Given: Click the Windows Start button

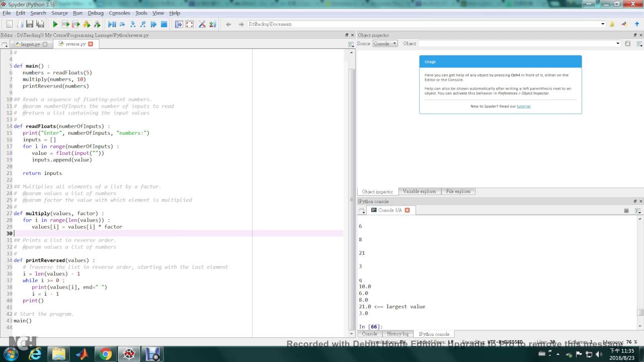Looking at the screenshot, I should tap(11, 354).
